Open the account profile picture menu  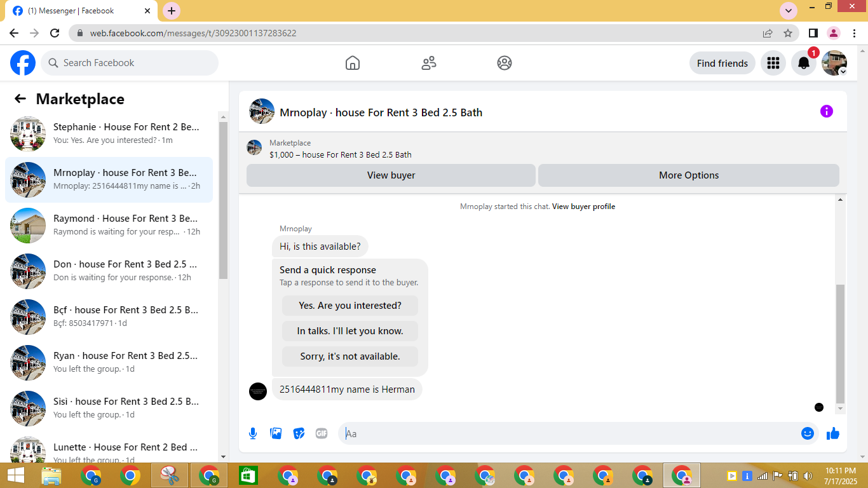click(x=834, y=63)
